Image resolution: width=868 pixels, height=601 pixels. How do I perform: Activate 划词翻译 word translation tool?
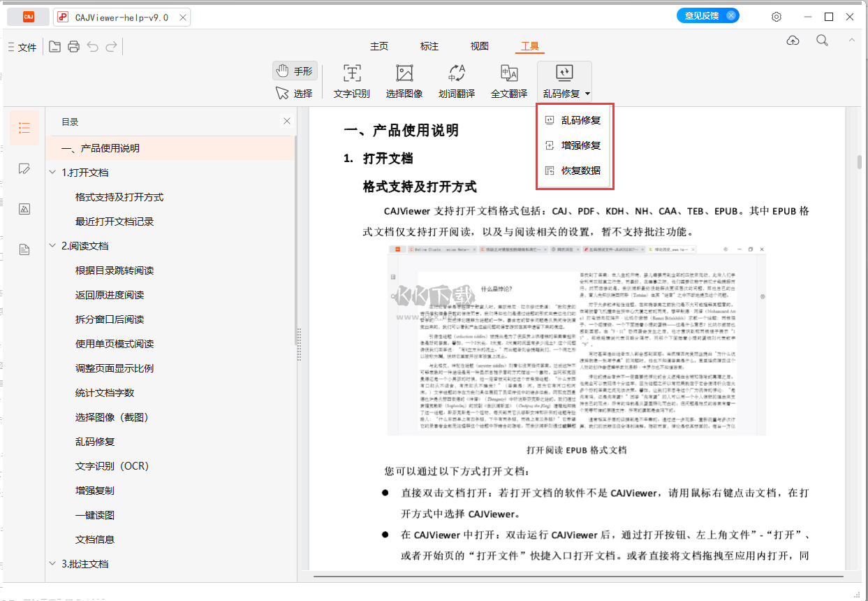tap(457, 73)
